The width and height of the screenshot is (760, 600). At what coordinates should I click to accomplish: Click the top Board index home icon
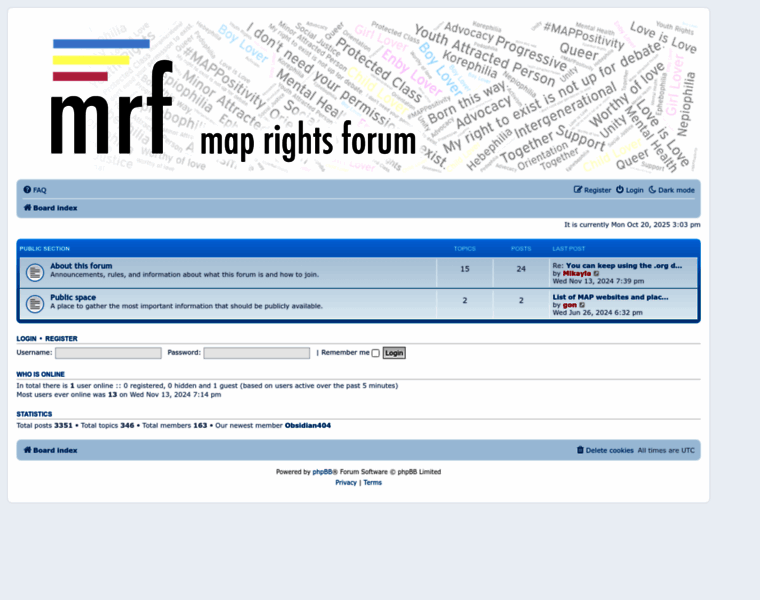click(28, 208)
